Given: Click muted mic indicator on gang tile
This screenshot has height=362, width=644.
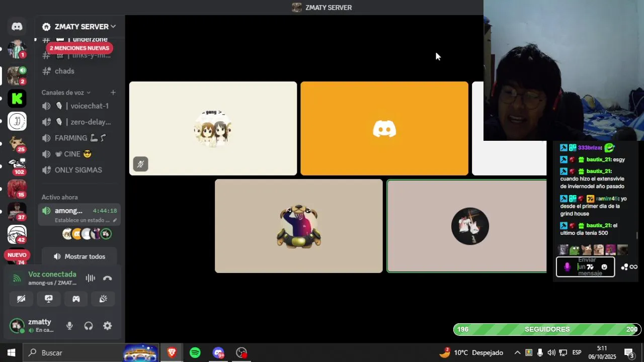Looking at the screenshot, I should point(140,164).
